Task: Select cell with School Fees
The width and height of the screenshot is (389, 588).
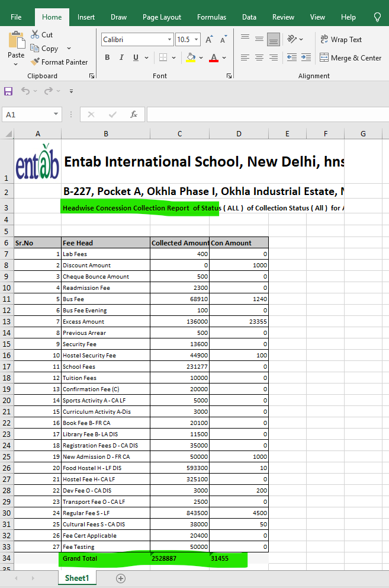Action: [105, 366]
